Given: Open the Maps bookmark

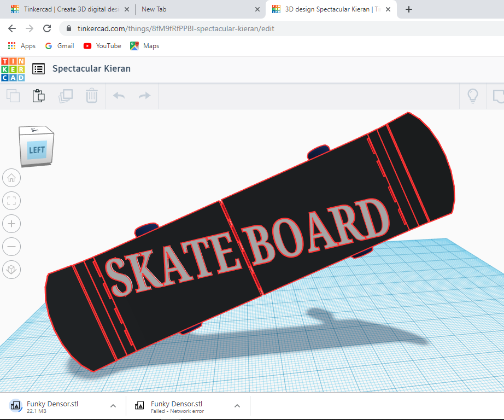Looking at the screenshot, I should pos(145,46).
